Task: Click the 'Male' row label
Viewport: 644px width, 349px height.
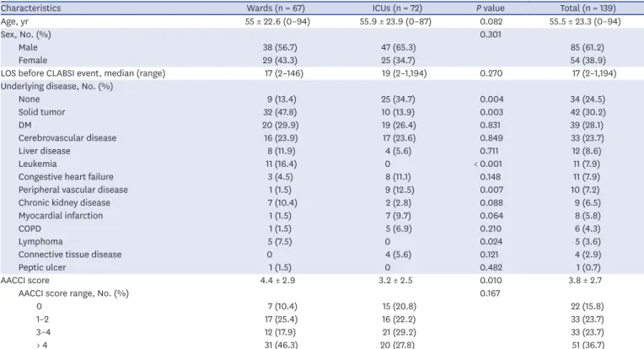Action: point(28,47)
